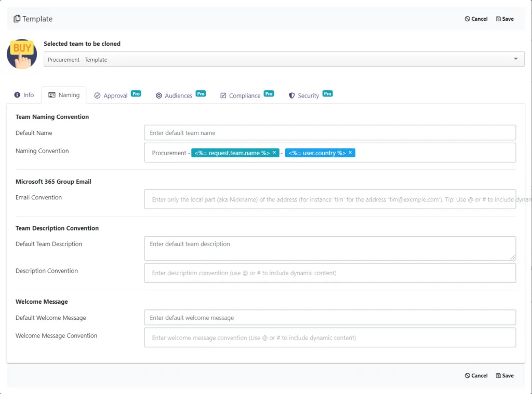The height and width of the screenshot is (394, 532).
Task: Click the 'Team Naming Convention' heading
Action: (52, 117)
